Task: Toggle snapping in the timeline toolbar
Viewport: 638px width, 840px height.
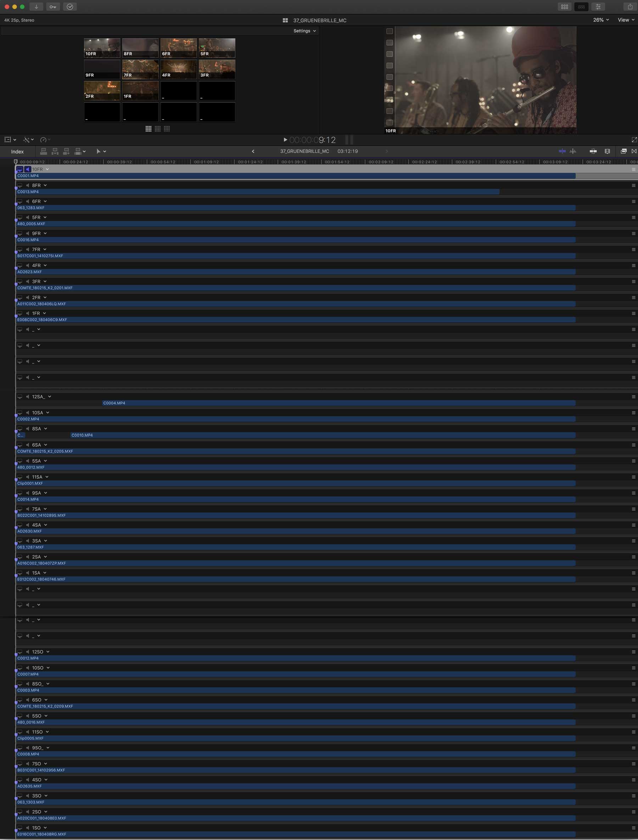Action: pos(562,151)
